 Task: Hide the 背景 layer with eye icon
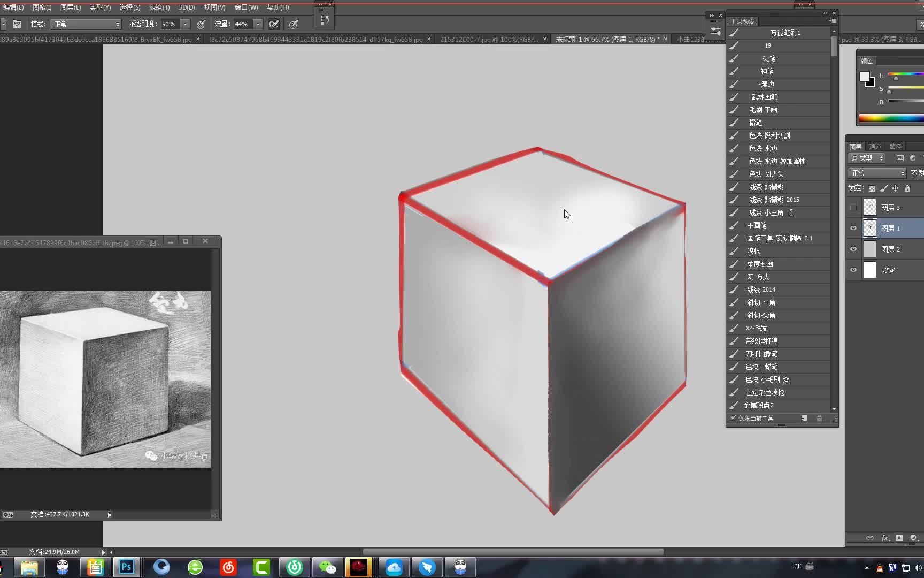[853, 270]
